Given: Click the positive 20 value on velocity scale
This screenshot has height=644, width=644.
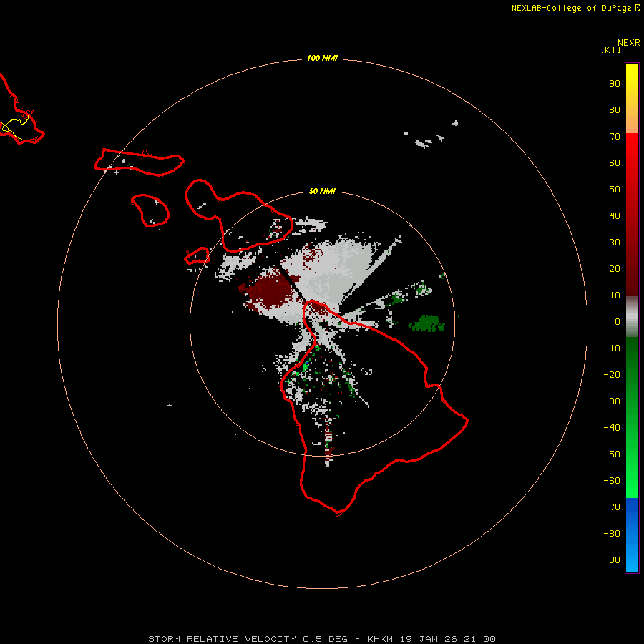Looking at the screenshot, I should [615, 269].
